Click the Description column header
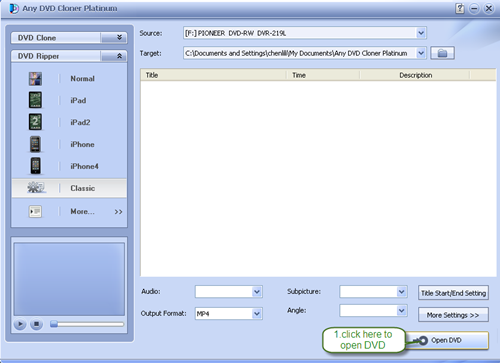This screenshot has height=363, width=500. pyautogui.click(x=415, y=75)
